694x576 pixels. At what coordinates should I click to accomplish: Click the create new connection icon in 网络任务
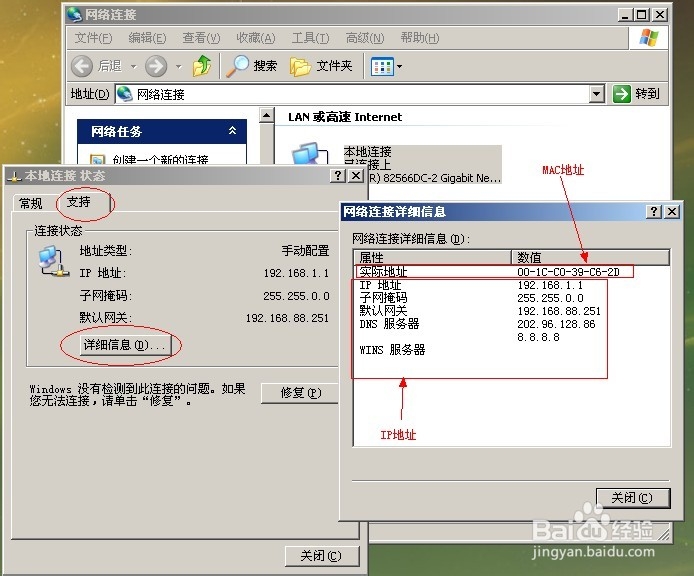point(97,159)
